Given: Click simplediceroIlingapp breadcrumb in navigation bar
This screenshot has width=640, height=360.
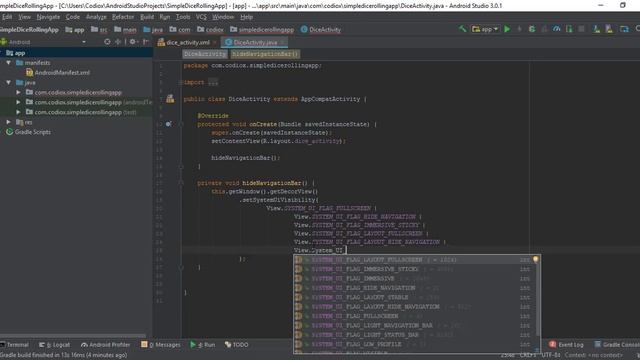Looking at the screenshot, I should point(262,29).
